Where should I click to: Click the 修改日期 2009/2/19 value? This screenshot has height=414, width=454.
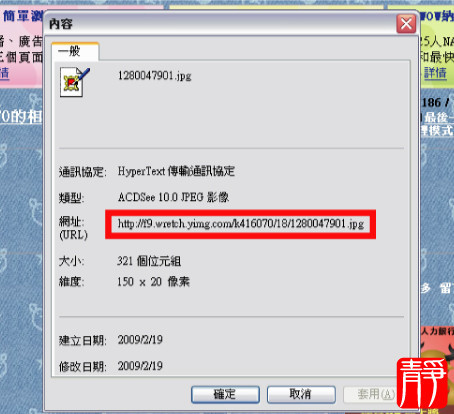point(140,366)
